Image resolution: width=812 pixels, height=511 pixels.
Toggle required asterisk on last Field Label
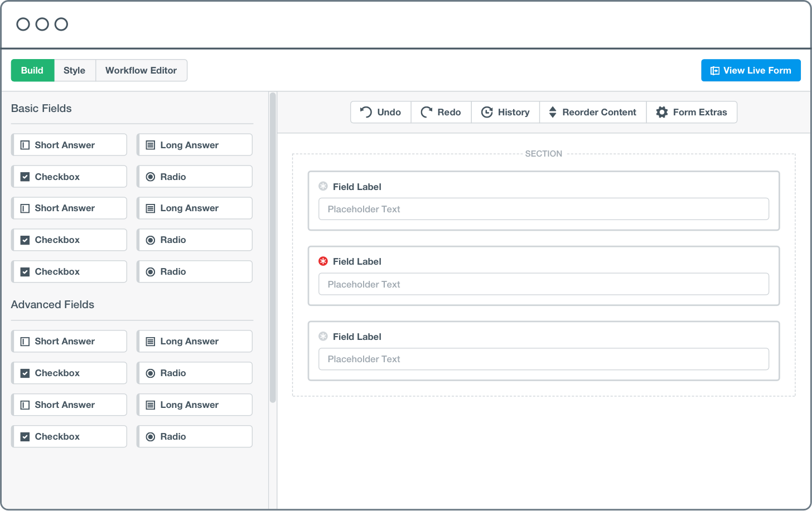[x=323, y=337]
